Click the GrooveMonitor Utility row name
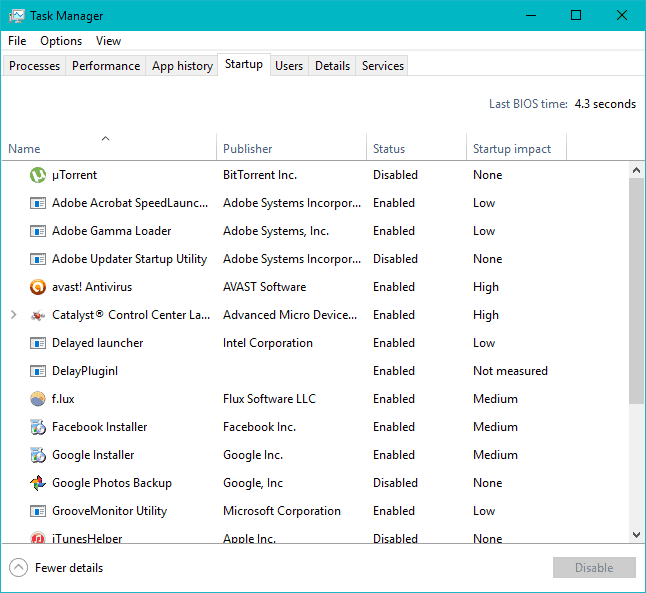This screenshot has width=646, height=593. (109, 511)
